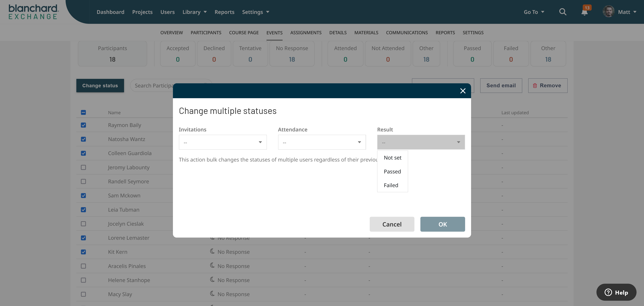Close the Change multiple statuses dialog
This screenshot has width=644, height=306.
click(x=463, y=91)
